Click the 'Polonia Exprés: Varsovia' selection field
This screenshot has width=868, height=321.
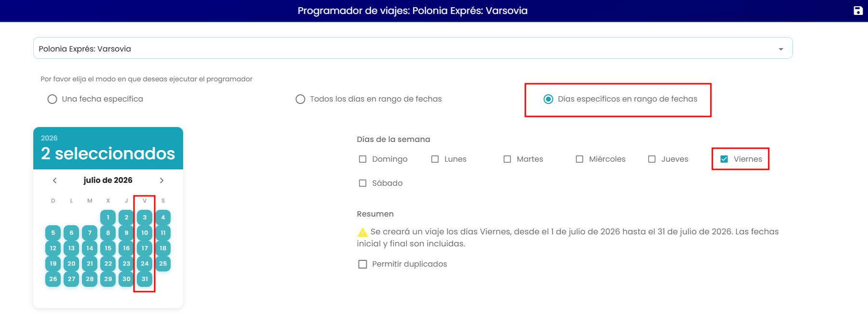[413, 48]
